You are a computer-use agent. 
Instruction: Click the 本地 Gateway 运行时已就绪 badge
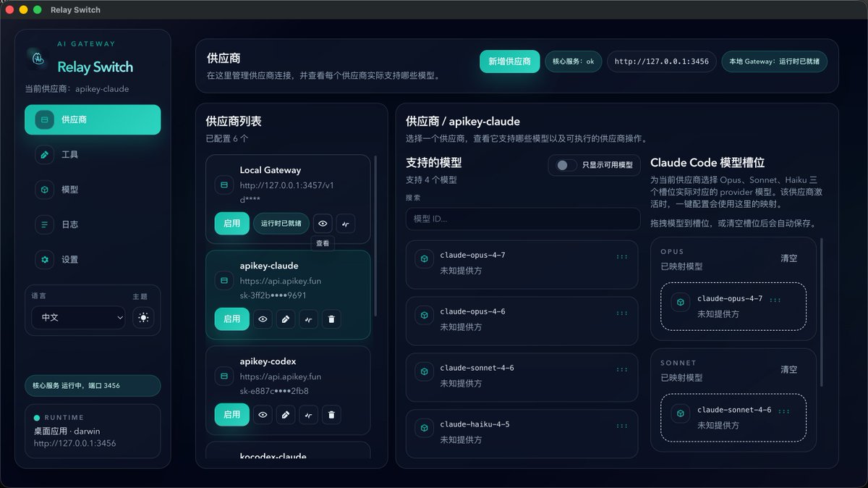coord(774,62)
